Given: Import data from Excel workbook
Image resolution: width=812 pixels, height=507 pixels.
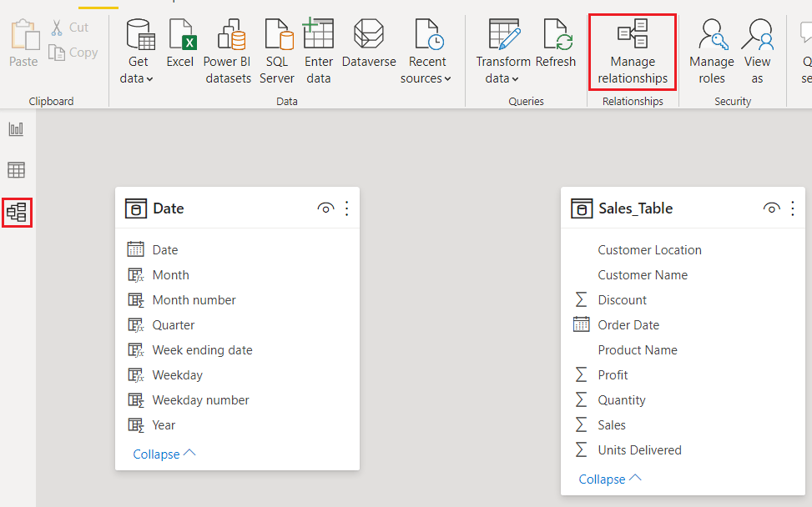Looking at the screenshot, I should click(180, 43).
